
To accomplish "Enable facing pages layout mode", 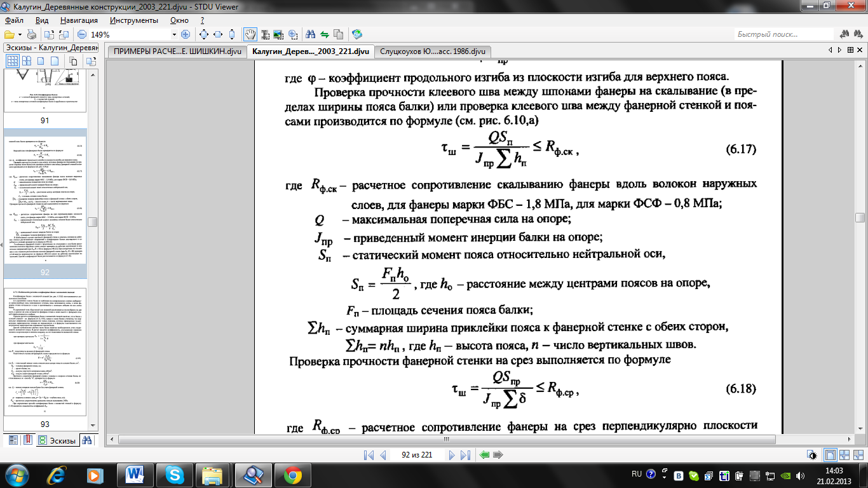I will (844, 455).
